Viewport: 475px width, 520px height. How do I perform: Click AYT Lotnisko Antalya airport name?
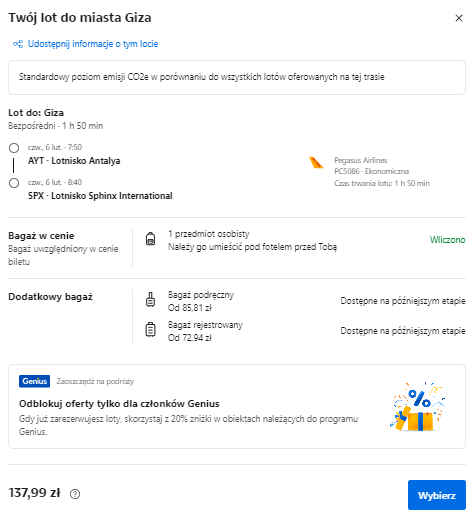[x=74, y=161]
